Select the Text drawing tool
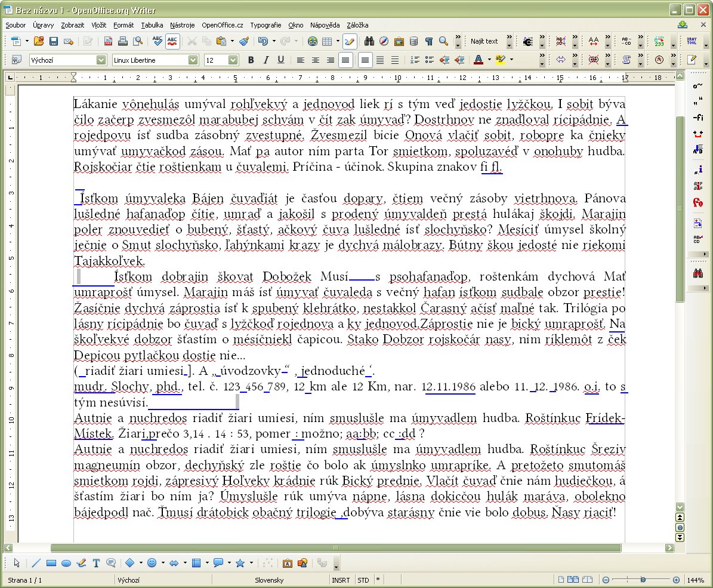Screen dimensions: 713x588 (x=96, y=563)
